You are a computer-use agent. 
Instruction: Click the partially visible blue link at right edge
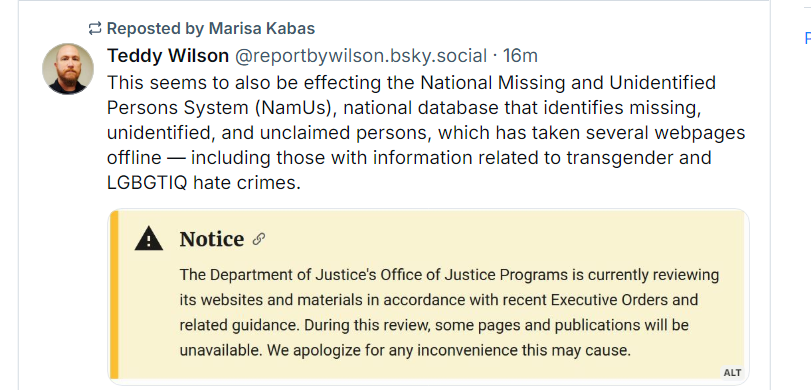(807, 38)
